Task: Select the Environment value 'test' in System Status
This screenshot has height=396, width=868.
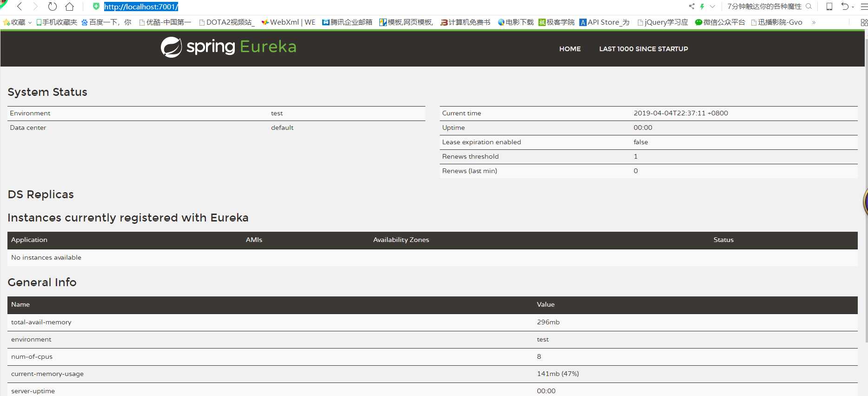Action: coord(277,113)
